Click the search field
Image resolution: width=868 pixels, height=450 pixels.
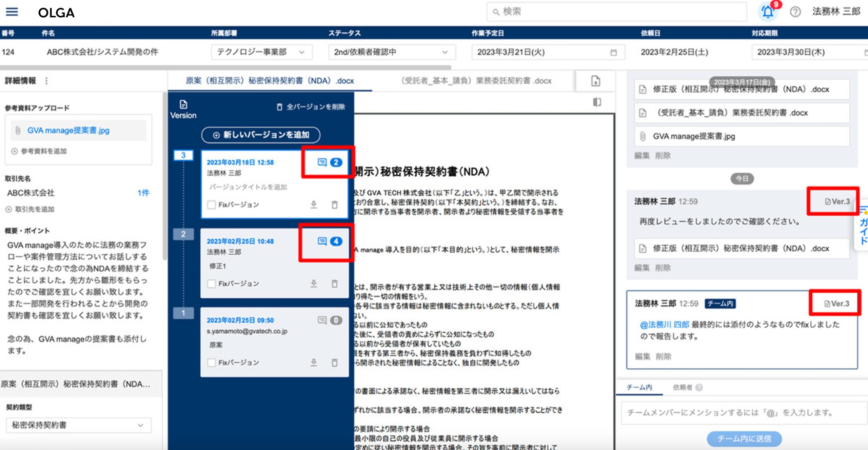tap(616, 12)
